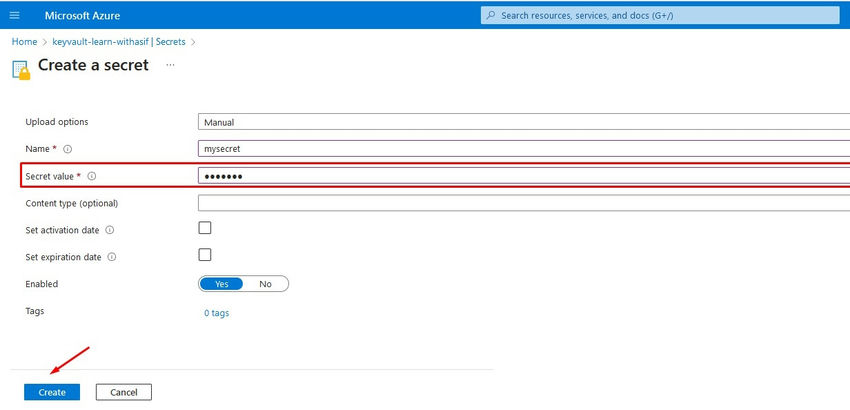Image resolution: width=850 pixels, height=410 pixels.
Task: Focus the Search resources, services, and docs box
Action: [660, 16]
